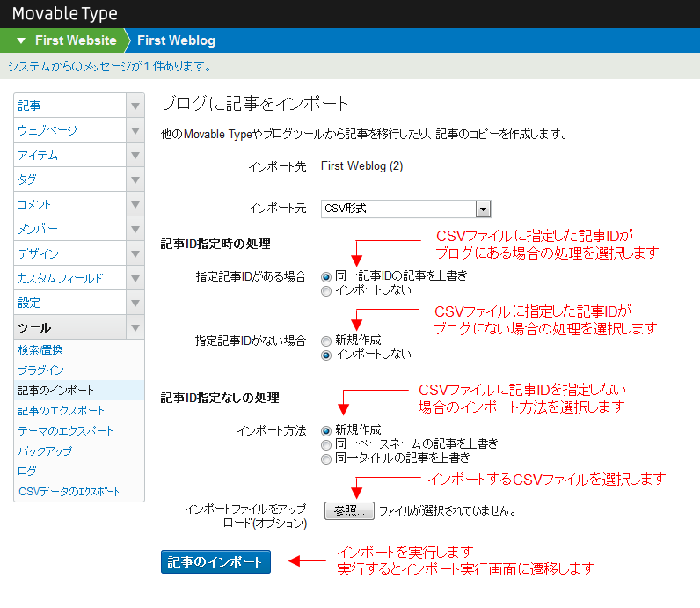Viewport: 700px width, 608px height.
Task: Collapse the ツール menu arrow
Action: click(135, 327)
